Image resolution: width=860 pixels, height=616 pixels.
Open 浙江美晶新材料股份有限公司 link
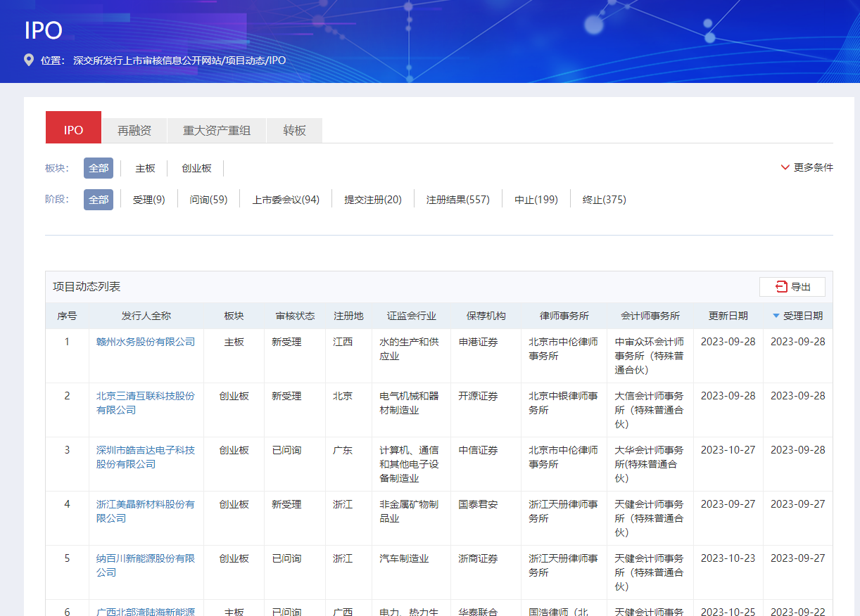click(x=146, y=511)
